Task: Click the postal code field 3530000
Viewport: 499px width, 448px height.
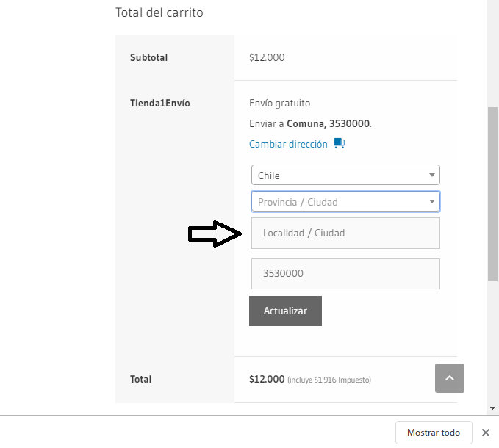Action: [x=345, y=273]
